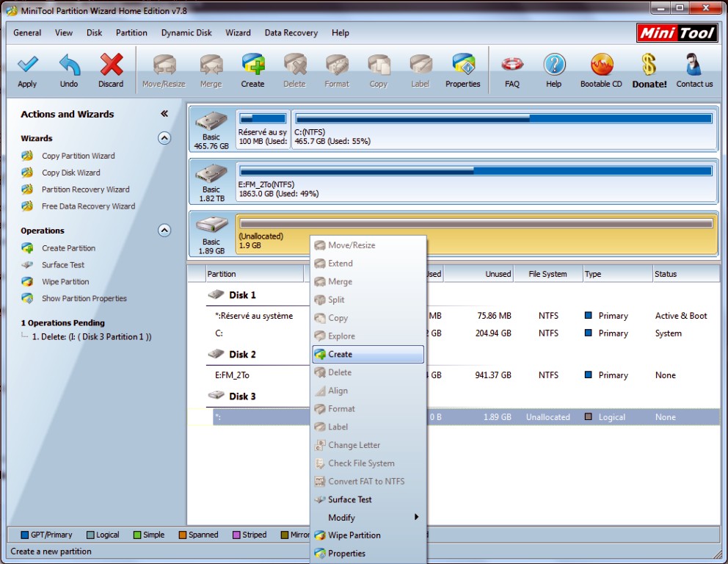The image size is (728, 564).
Task: Collapse the Wizards section
Action: 164,138
